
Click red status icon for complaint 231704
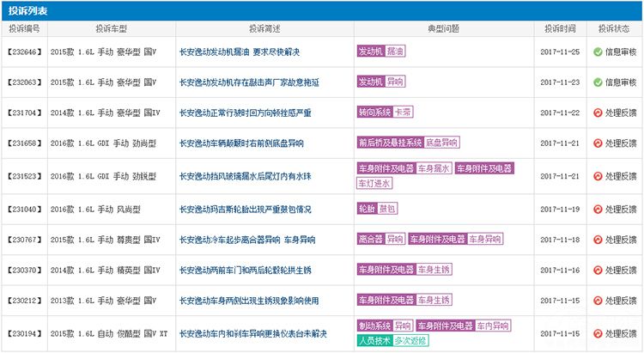[598, 113]
